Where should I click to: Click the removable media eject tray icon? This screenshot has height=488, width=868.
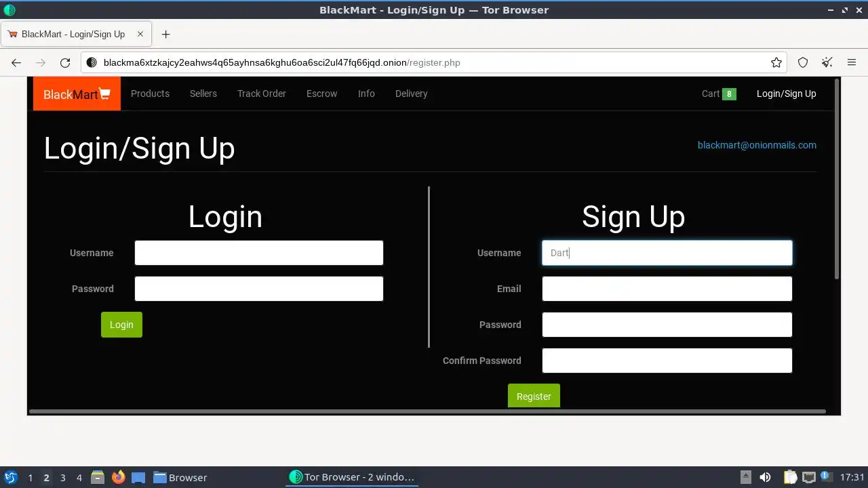[745, 477]
